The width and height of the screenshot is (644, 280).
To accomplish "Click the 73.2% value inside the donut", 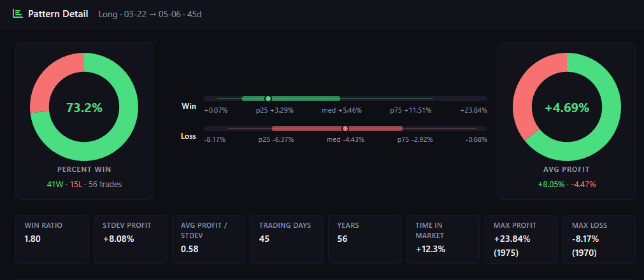I will [x=84, y=108].
